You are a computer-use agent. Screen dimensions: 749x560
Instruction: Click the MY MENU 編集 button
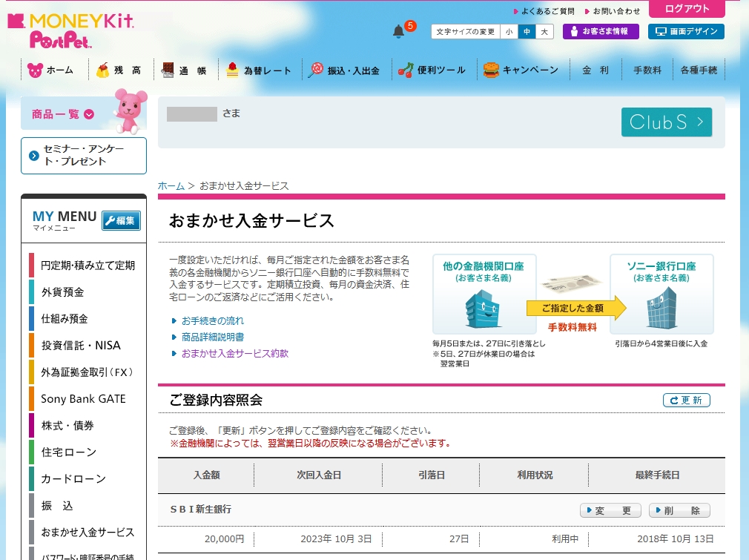[121, 220]
